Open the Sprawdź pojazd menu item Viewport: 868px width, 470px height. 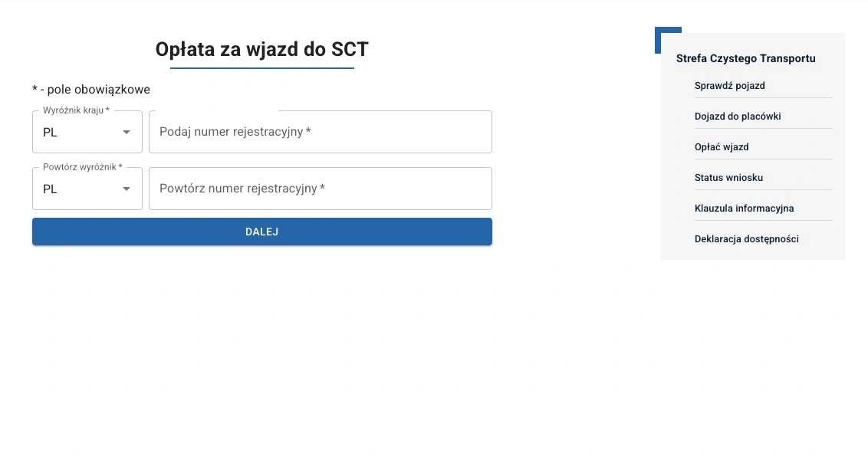[x=730, y=86]
